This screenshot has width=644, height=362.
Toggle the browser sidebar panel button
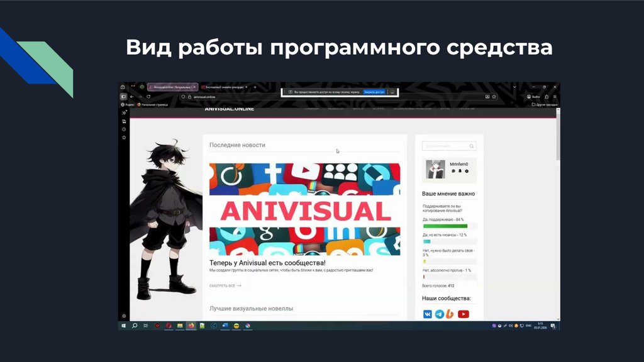(123, 97)
